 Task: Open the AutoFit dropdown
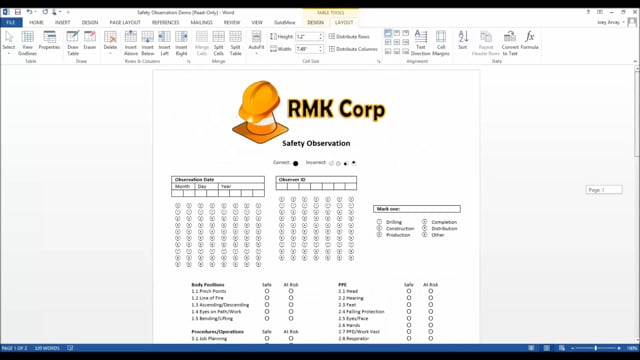[256, 42]
